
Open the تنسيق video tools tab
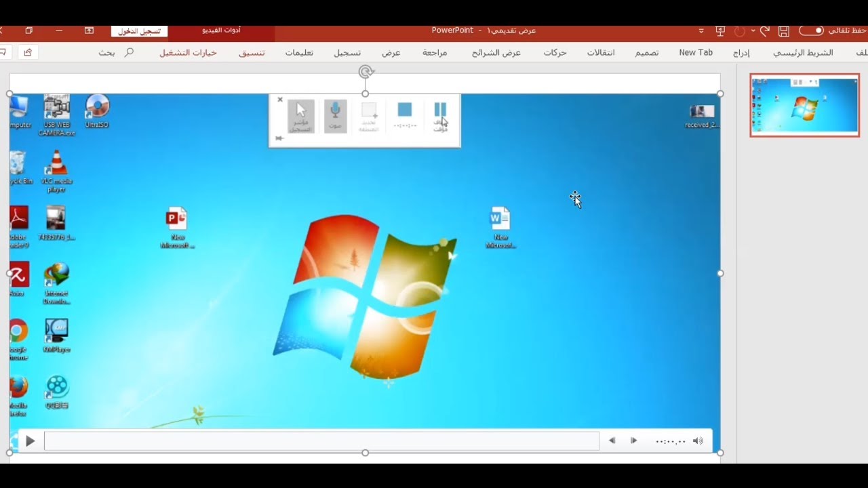click(x=252, y=52)
